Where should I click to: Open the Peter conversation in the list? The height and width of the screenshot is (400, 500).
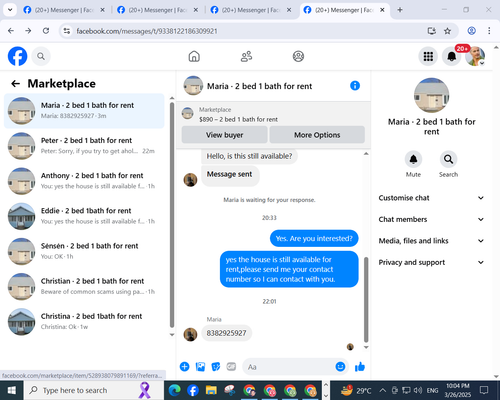click(x=84, y=146)
